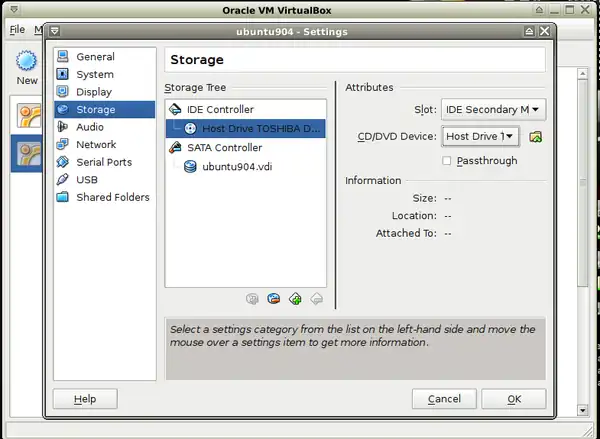Select the System settings category
The height and width of the screenshot is (439, 600).
point(94,74)
